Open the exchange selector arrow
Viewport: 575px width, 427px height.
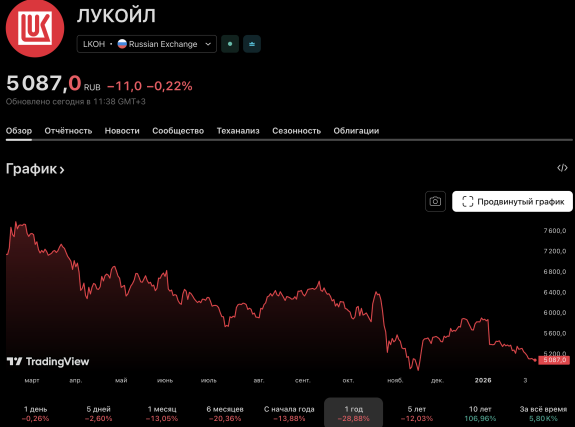[x=208, y=44]
